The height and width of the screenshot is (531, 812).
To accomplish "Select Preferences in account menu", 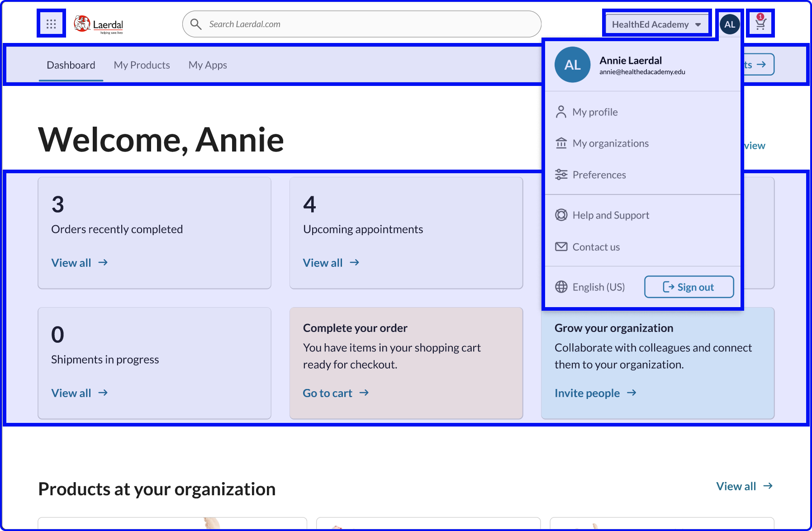I will coord(598,175).
